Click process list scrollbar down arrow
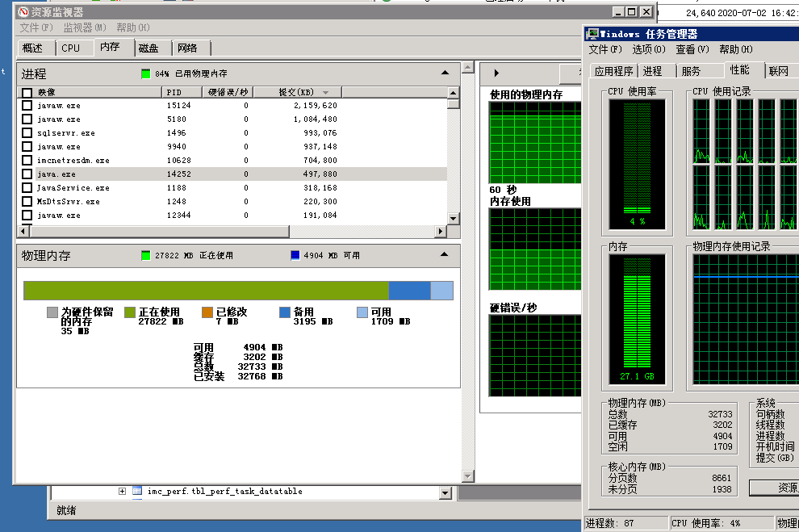The width and height of the screenshot is (799, 532). pos(453,218)
